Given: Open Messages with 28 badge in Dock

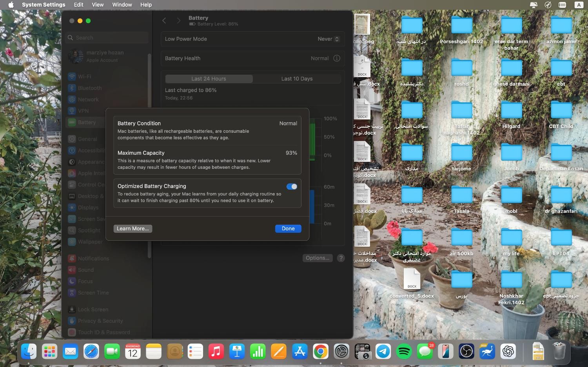Looking at the screenshot, I should [425, 351].
